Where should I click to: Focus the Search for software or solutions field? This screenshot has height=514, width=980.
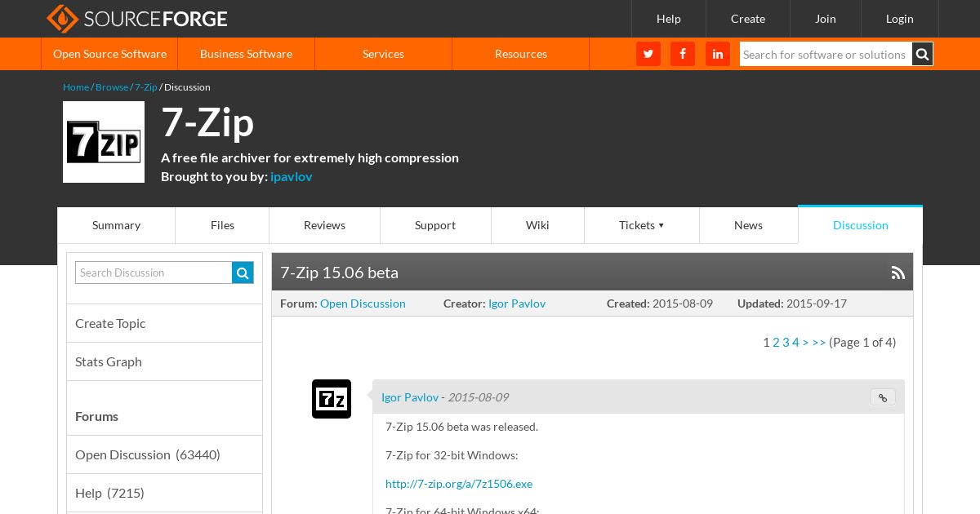[826, 55]
